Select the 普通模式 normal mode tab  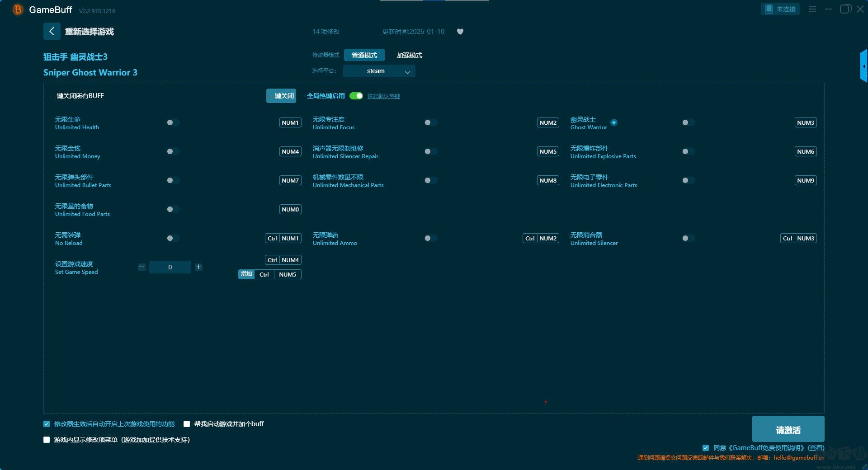pyautogui.click(x=364, y=55)
